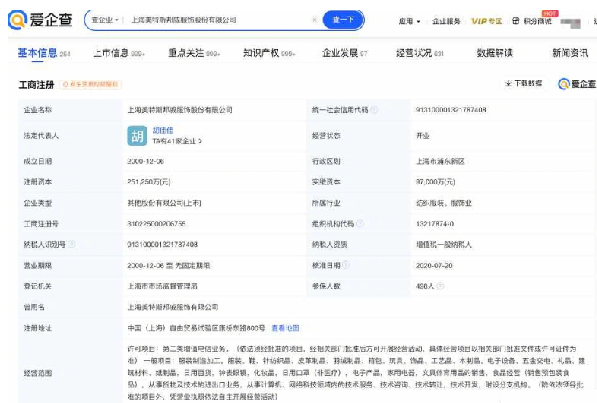Switch to the 经营状况 tab
597x403 pixels.
(420, 53)
